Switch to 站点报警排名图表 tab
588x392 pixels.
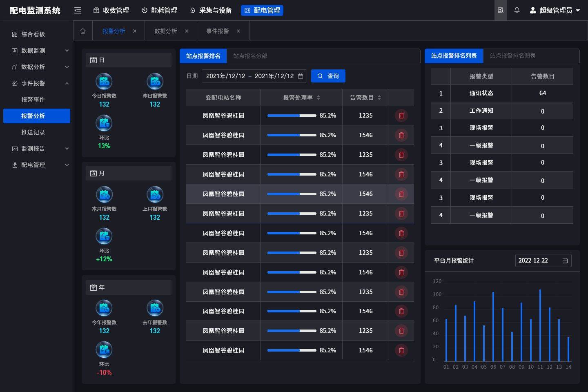click(512, 56)
